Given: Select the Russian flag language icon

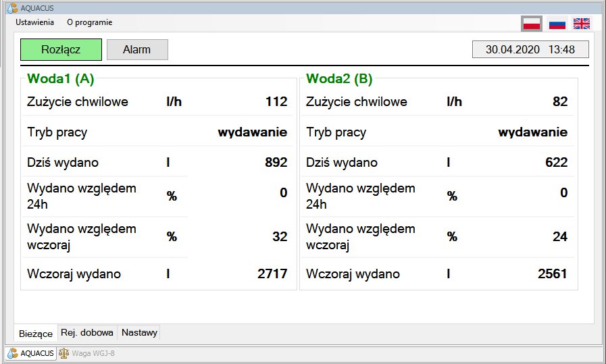Looking at the screenshot, I should [x=557, y=24].
